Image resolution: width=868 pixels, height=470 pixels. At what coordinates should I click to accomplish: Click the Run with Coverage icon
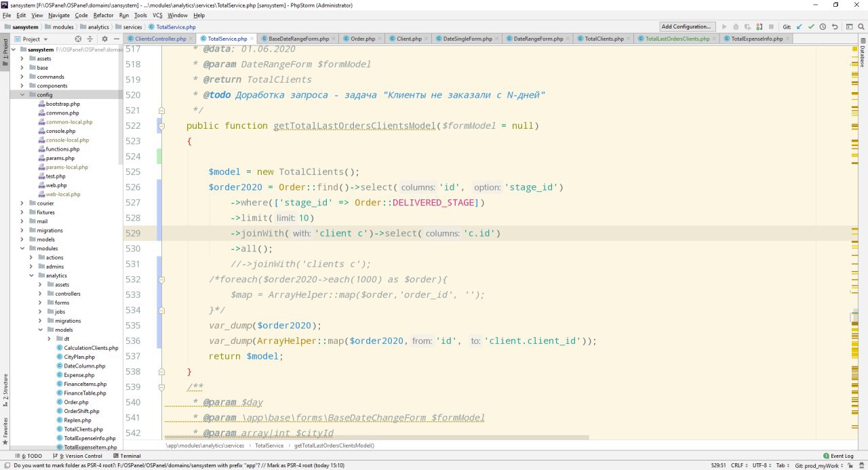(x=747, y=26)
